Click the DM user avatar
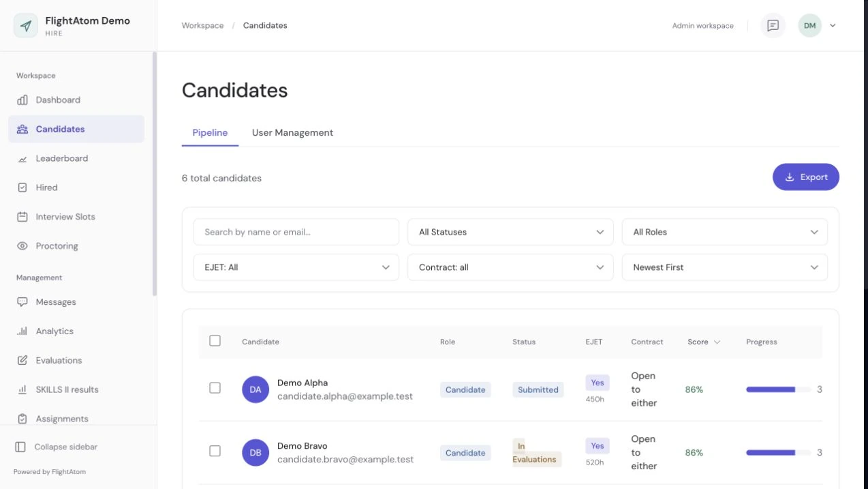 (x=809, y=26)
